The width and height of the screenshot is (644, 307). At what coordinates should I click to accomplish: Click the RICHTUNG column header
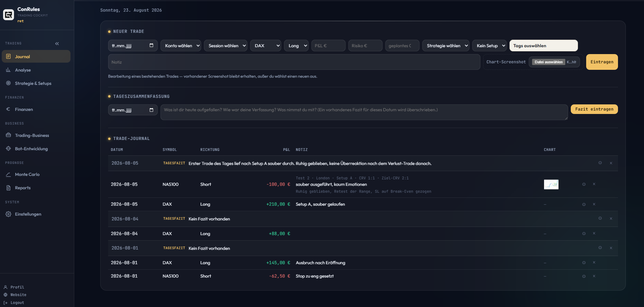tap(210, 150)
